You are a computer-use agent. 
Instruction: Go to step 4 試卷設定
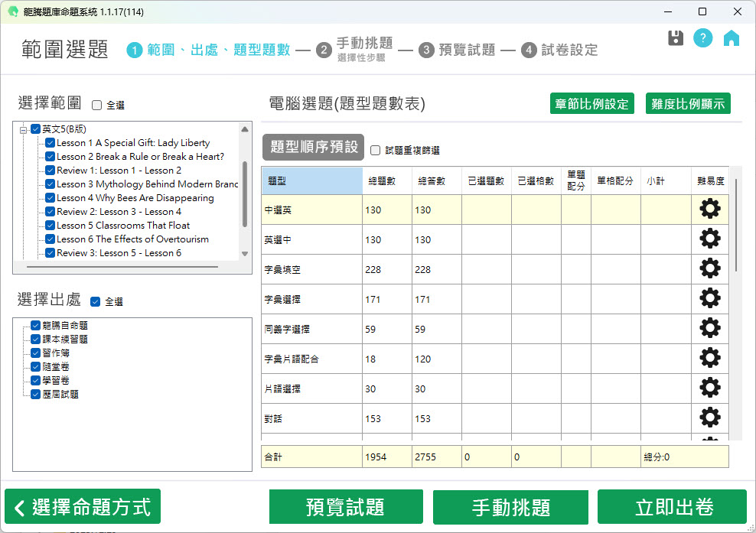click(559, 50)
